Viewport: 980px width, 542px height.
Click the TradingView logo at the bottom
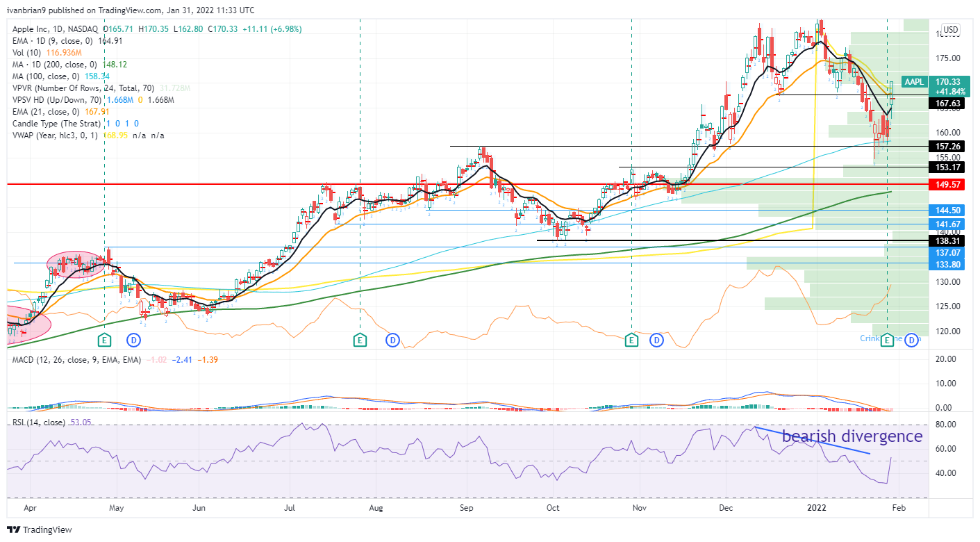tap(41, 529)
